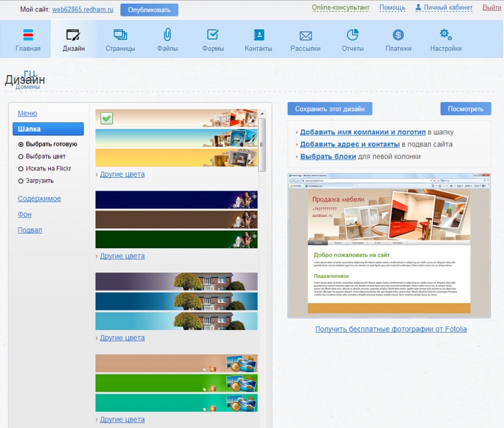This screenshot has height=428, width=504.
Task: Choose the brown perfume header
Action: point(176,220)
